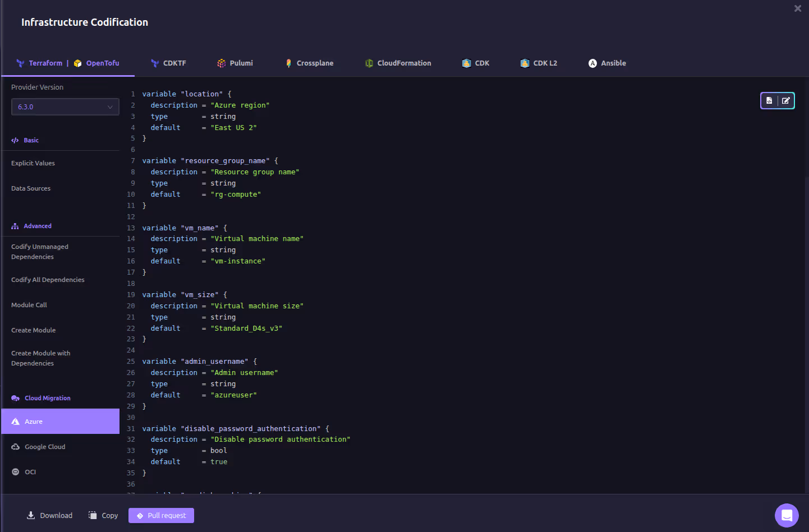This screenshot has width=809, height=532.
Task: Select Data Sources option
Action: point(31,188)
